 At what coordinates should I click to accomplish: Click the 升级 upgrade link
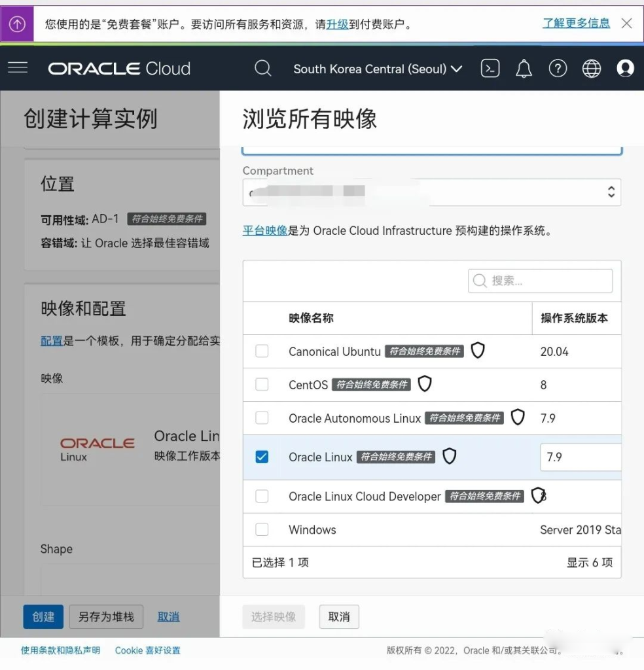(x=337, y=24)
